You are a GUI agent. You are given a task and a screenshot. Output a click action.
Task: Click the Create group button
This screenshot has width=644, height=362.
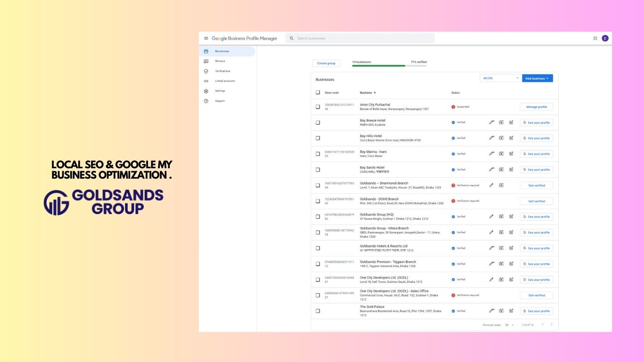(x=326, y=63)
